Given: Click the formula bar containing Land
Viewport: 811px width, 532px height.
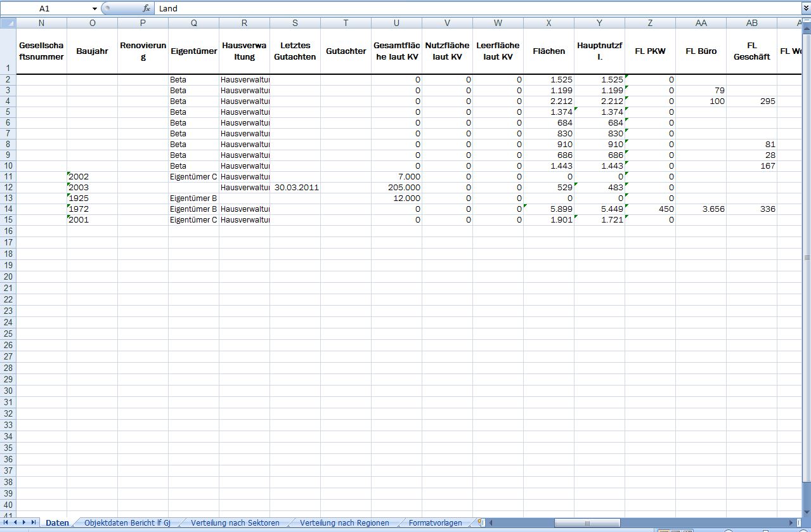Looking at the screenshot, I should pyautogui.click(x=477, y=9).
